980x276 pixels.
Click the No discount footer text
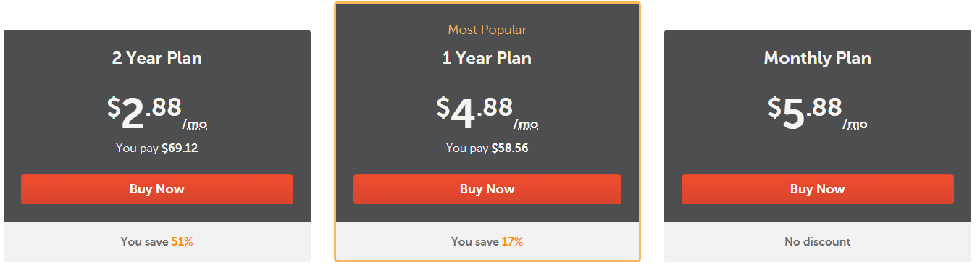pos(818,242)
